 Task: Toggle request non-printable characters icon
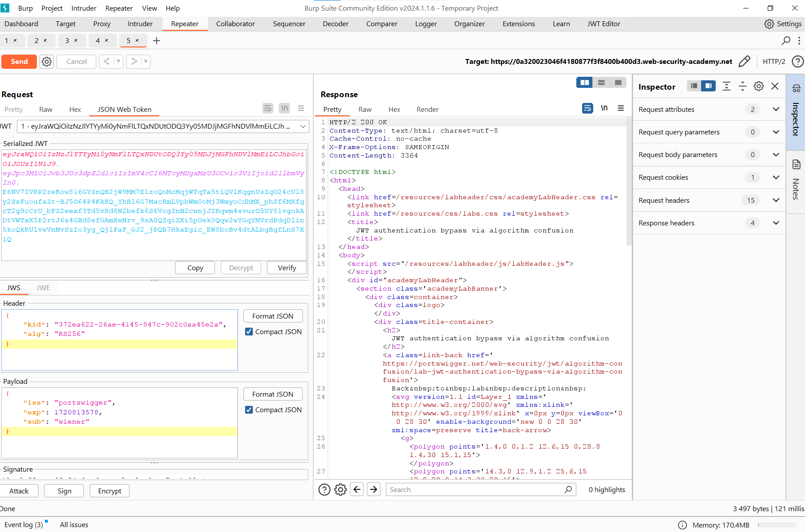click(285, 108)
